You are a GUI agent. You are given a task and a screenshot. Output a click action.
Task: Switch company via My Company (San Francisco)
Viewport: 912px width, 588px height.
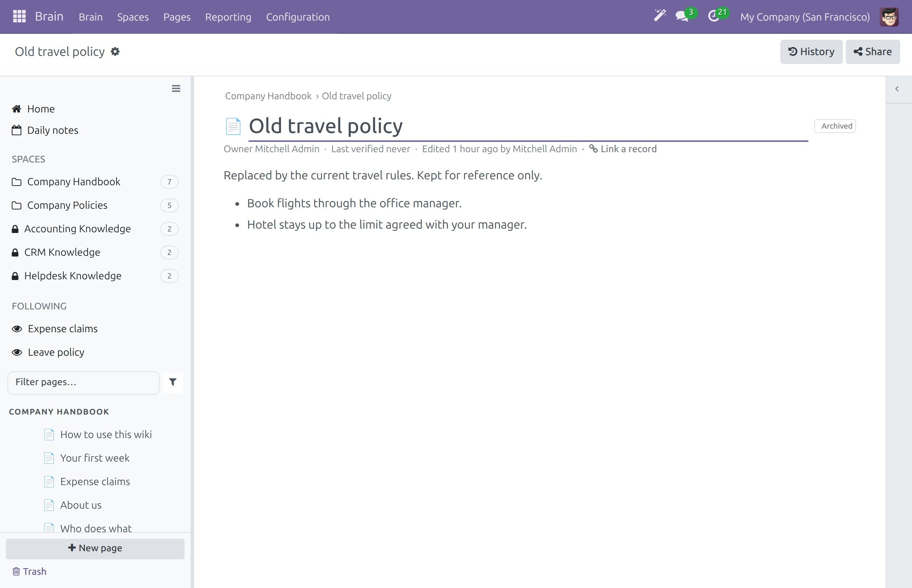click(x=805, y=17)
